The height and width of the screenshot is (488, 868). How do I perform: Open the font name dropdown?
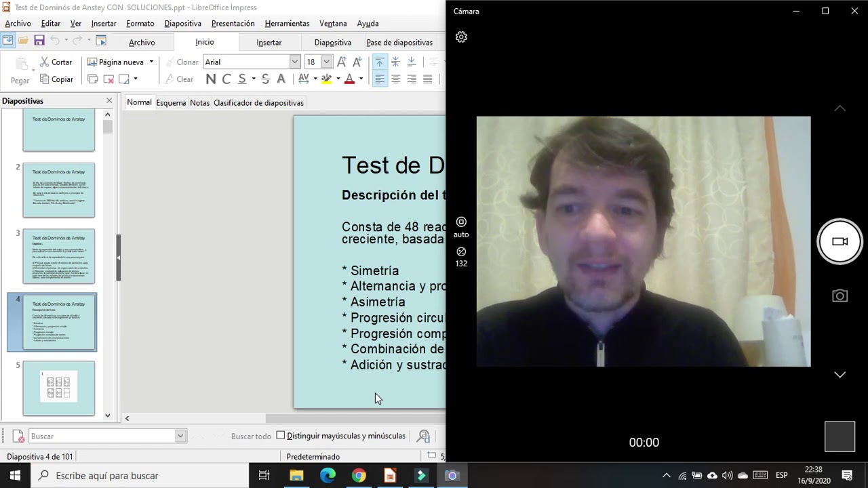coord(295,62)
